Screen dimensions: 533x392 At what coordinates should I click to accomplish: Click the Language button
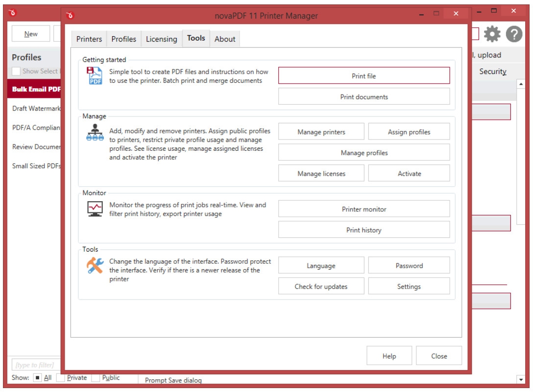click(321, 266)
